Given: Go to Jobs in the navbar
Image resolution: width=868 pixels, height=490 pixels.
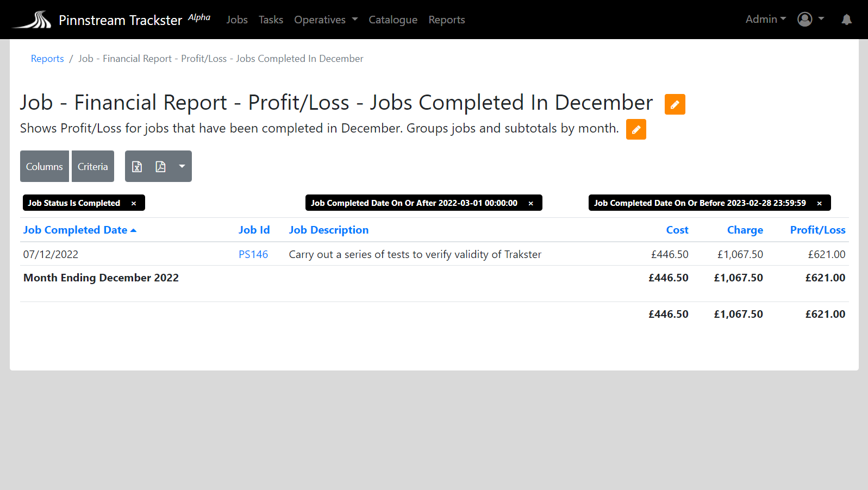Looking at the screenshot, I should [x=237, y=20].
